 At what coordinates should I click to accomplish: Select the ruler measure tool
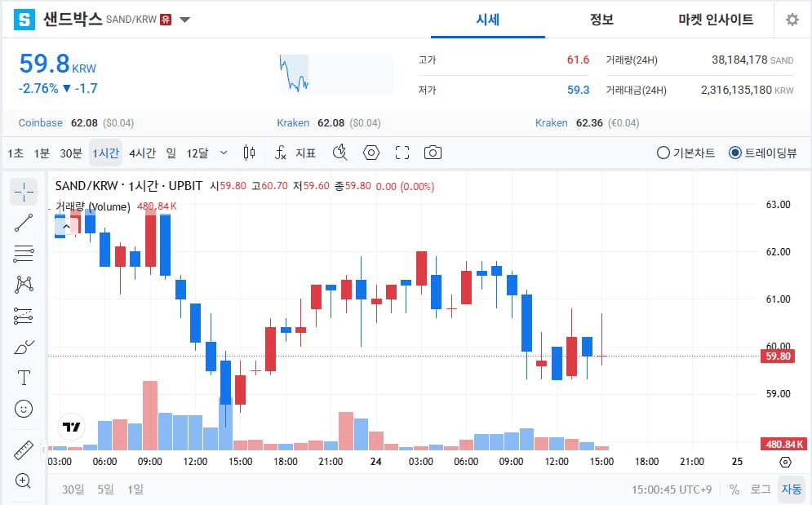coord(24,450)
